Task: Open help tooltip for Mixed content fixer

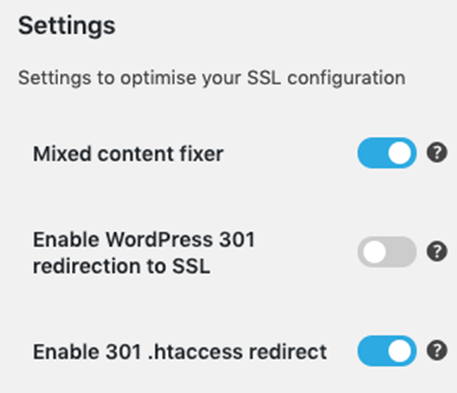Action: (437, 153)
